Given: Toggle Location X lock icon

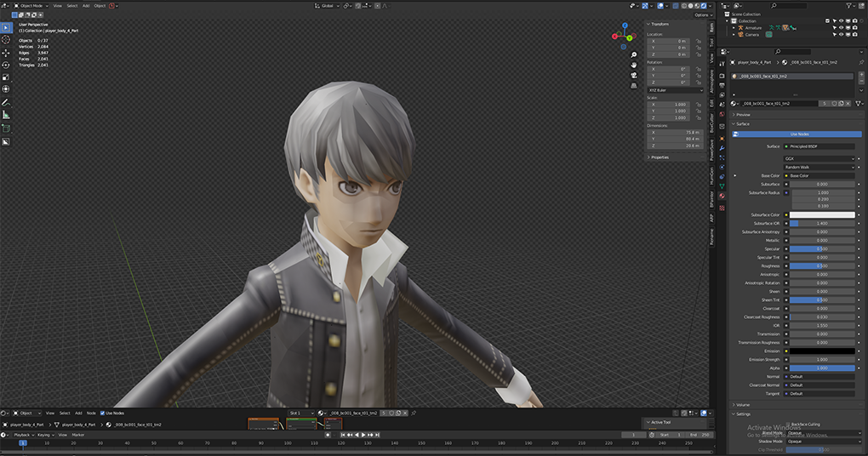Looking at the screenshot, I should (698, 41).
